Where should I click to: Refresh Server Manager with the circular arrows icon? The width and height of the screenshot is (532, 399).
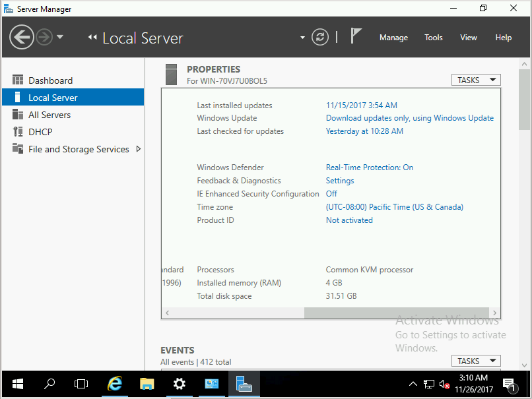(x=320, y=38)
